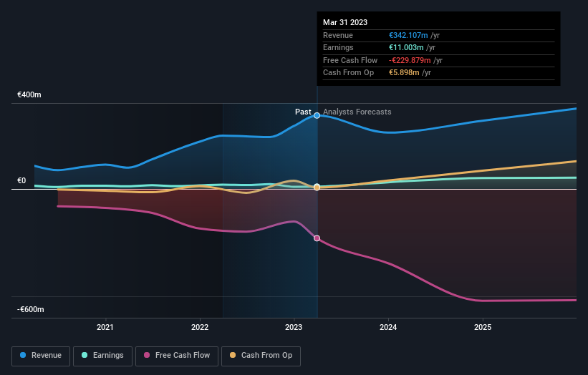Screen dimensions: 588x375
Task: Select the Cash From Op data point marker
Action: click(x=317, y=187)
